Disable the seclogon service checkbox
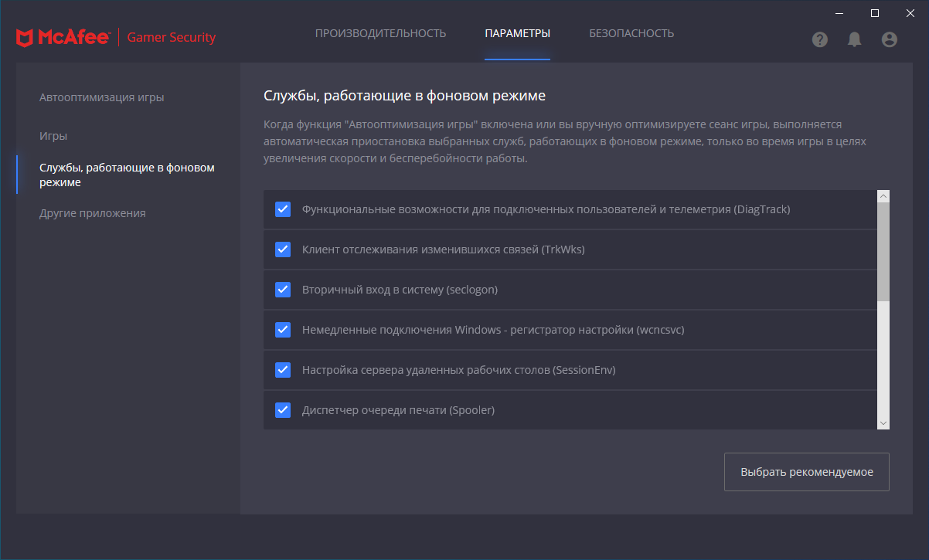The height and width of the screenshot is (560, 929). 283,290
